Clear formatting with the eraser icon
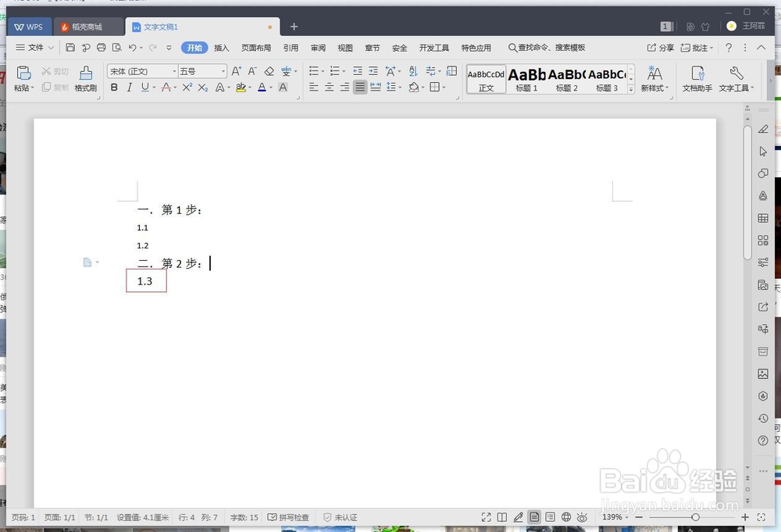Screen dimensions: 781x532 269,70
